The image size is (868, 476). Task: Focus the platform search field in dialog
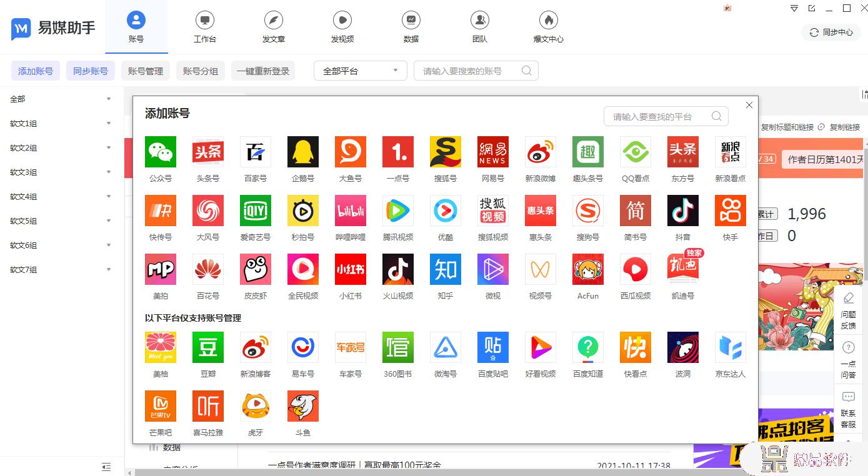click(x=666, y=116)
